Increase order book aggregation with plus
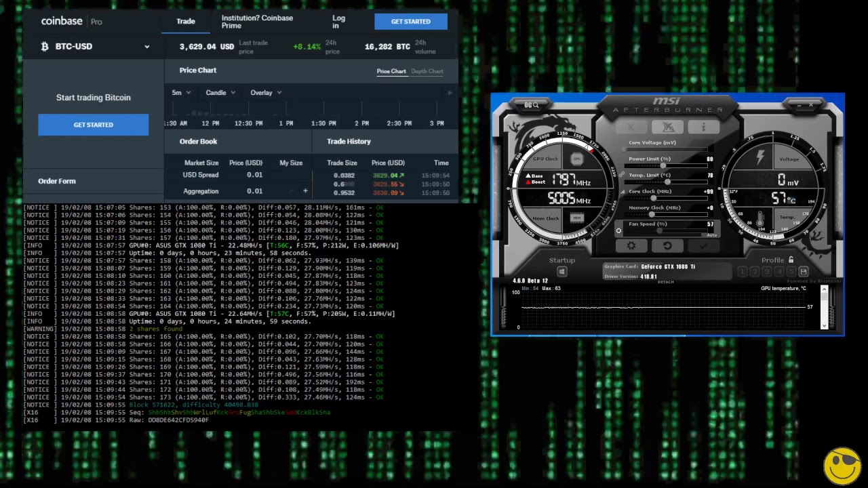Screen dimensions: 868x488 305,191
